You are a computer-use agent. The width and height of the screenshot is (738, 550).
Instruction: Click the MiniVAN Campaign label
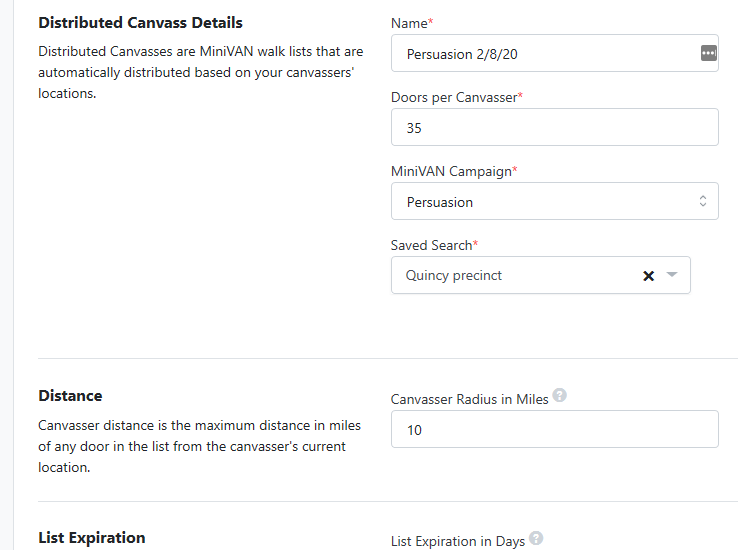click(x=454, y=171)
